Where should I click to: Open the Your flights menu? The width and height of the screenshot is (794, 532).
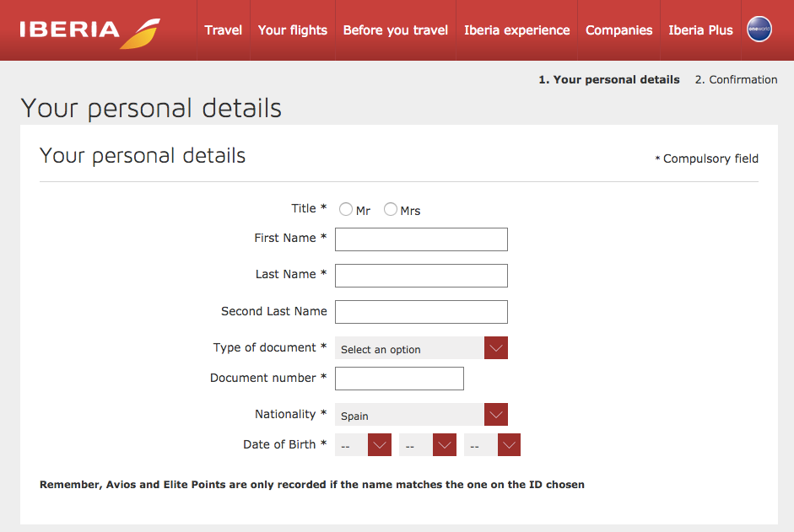(293, 30)
